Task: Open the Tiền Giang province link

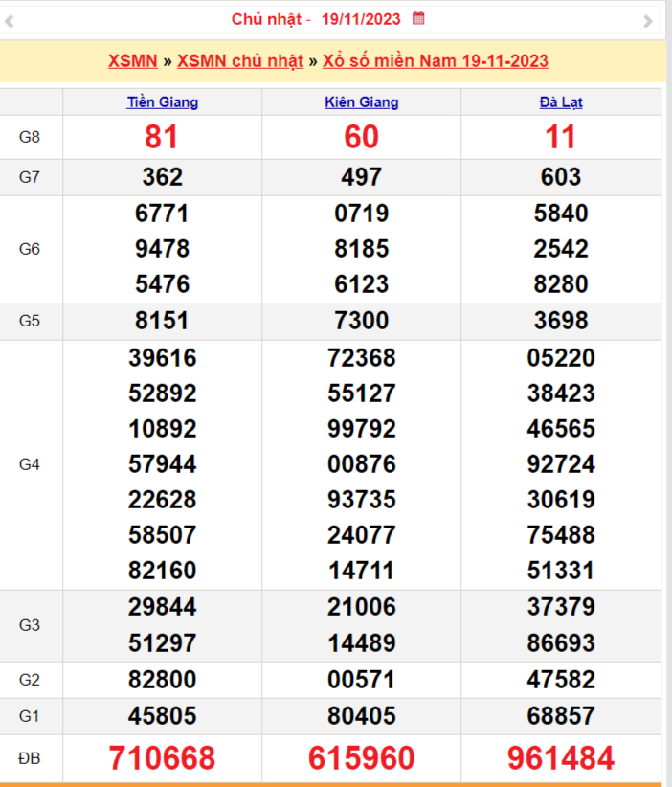Action: tap(163, 102)
